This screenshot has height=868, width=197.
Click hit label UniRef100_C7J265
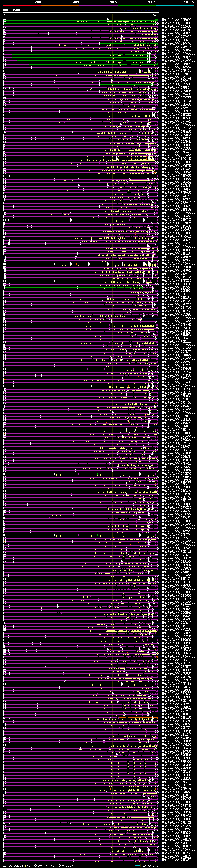[x=177, y=829]
